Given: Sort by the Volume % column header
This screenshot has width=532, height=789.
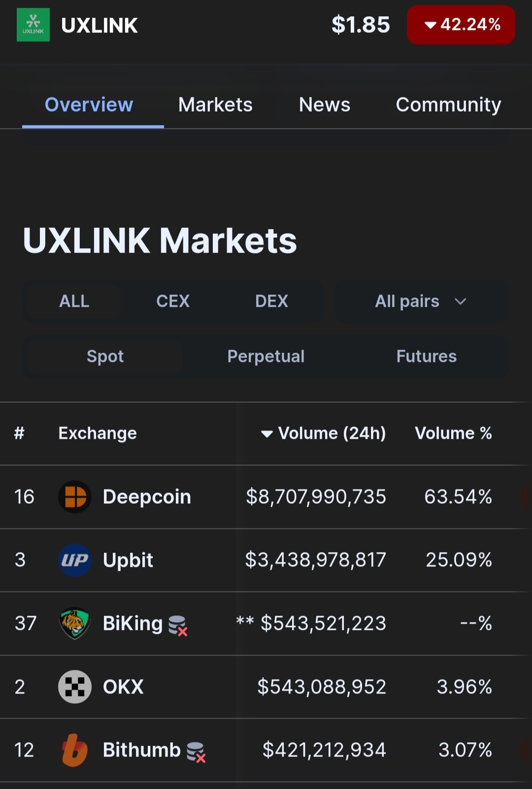Looking at the screenshot, I should pyautogui.click(x=453, y=433).
